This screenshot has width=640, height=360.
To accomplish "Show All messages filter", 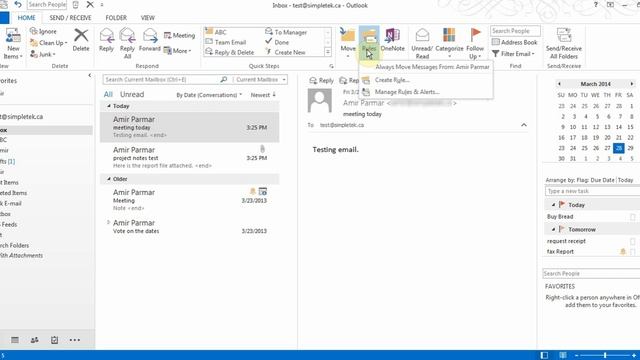I will pos(108,94).
